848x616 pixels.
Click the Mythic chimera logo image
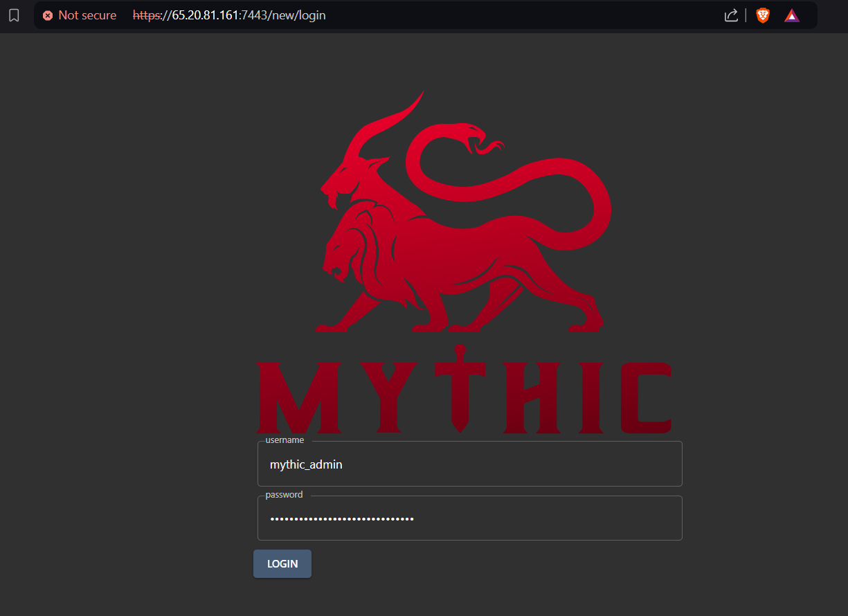(x=463, y=262)
